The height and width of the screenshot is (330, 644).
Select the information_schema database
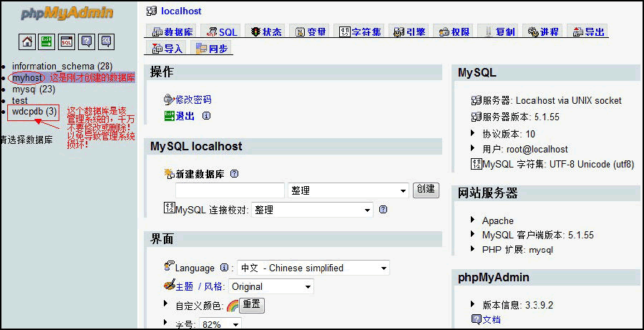(x=62, y=66)
